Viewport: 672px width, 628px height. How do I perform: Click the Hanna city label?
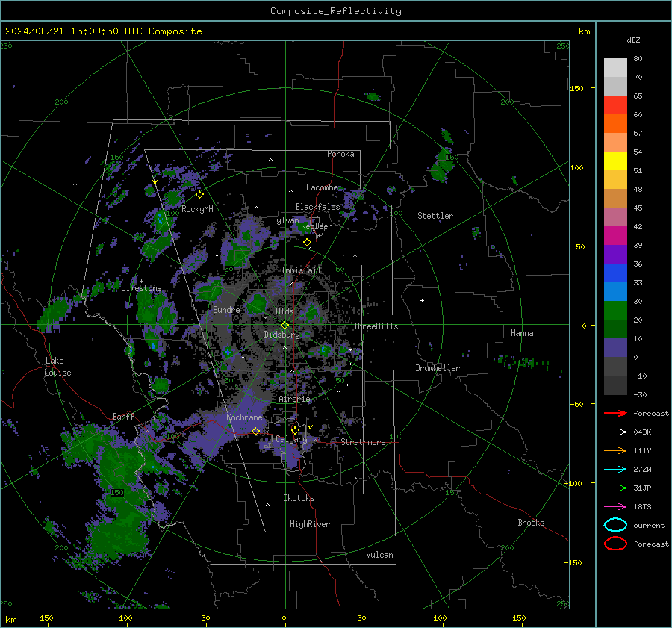point(522,333)
